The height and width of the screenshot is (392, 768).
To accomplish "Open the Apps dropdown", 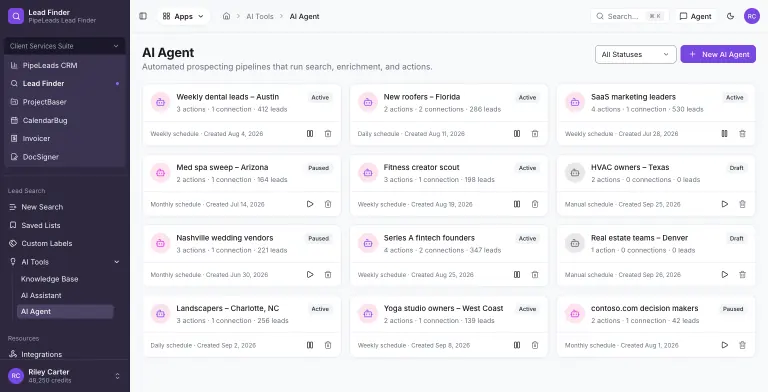I will 183,16.
